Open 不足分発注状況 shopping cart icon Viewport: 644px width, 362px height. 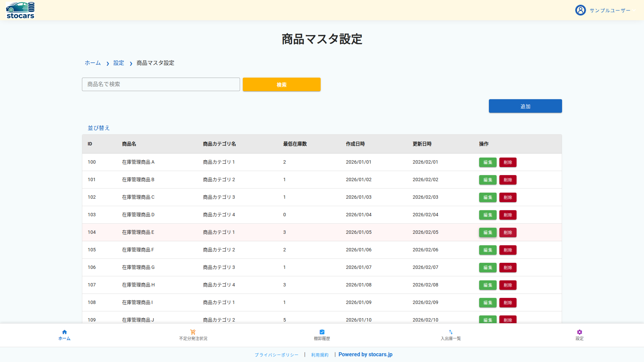tap(193, 332)
